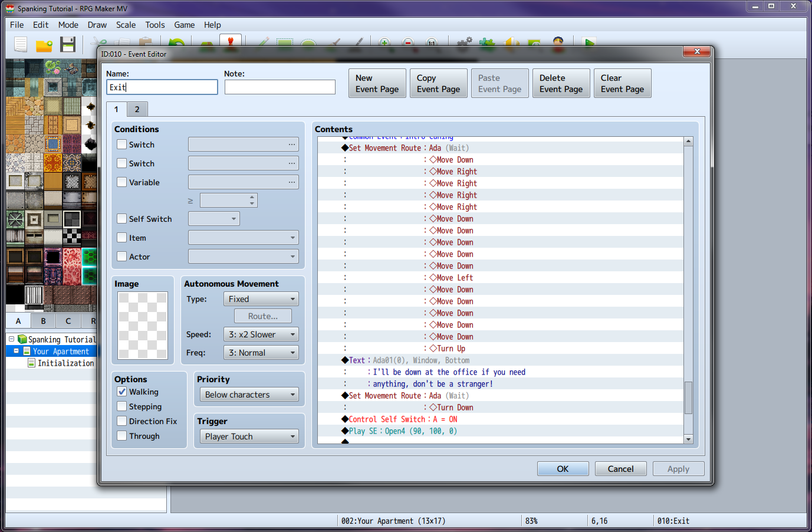Click the empty Note input field
Viewport: 812px width, 532px height.
click(280, 87)
